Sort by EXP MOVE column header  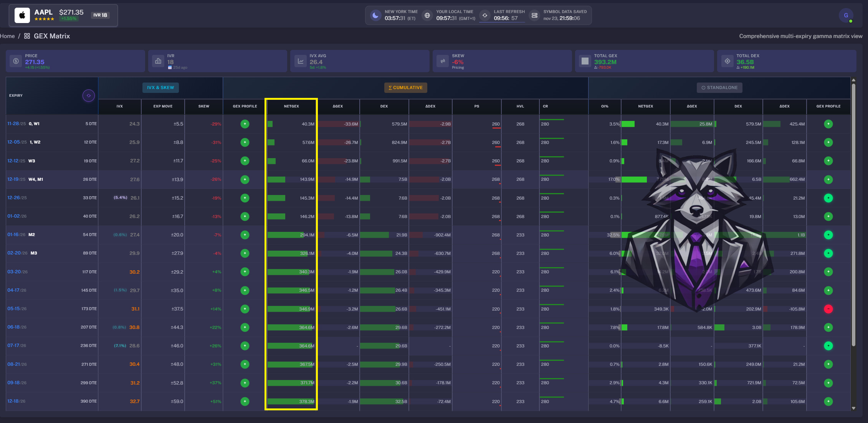pos(163,106)
